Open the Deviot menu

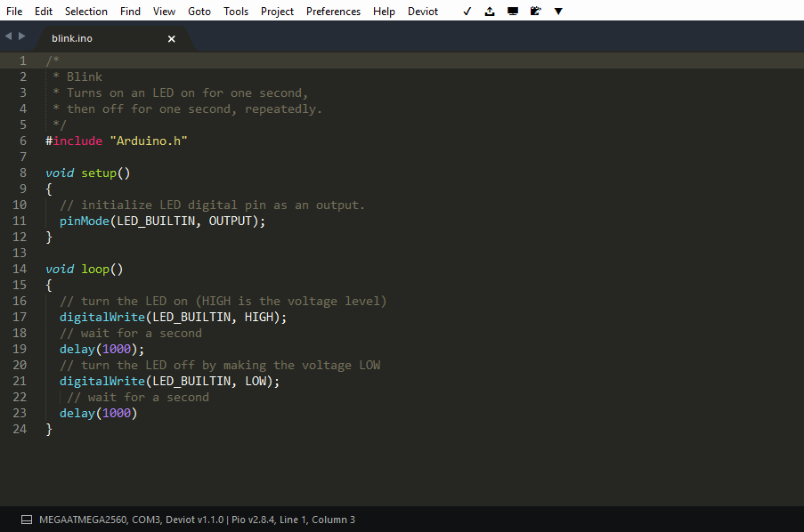423,12
